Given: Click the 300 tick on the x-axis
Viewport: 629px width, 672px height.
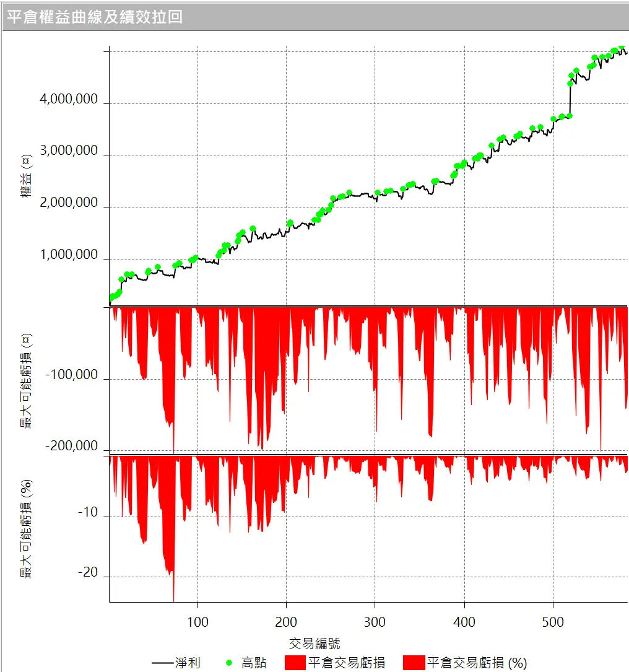Looking at the screenshot, I should point(375,621).
